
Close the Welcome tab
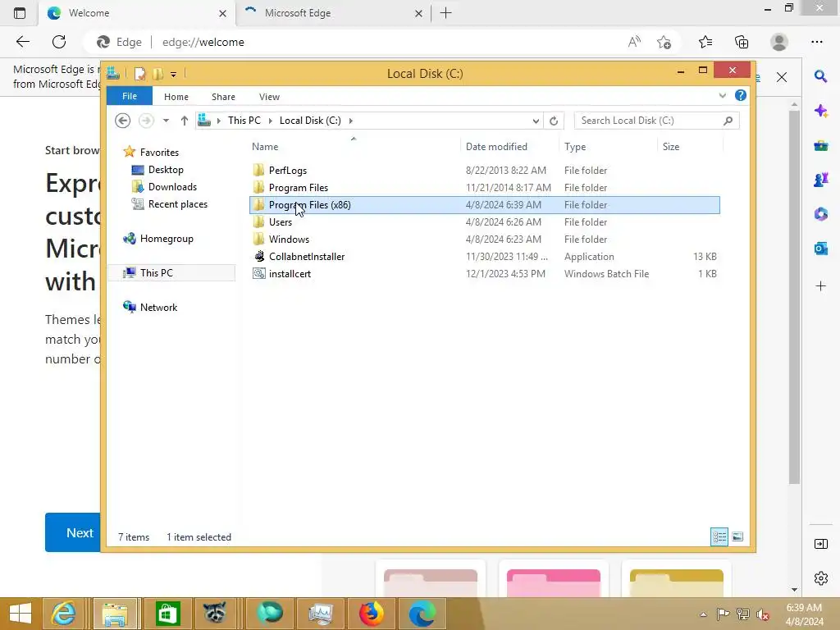(x=223, y=13)
